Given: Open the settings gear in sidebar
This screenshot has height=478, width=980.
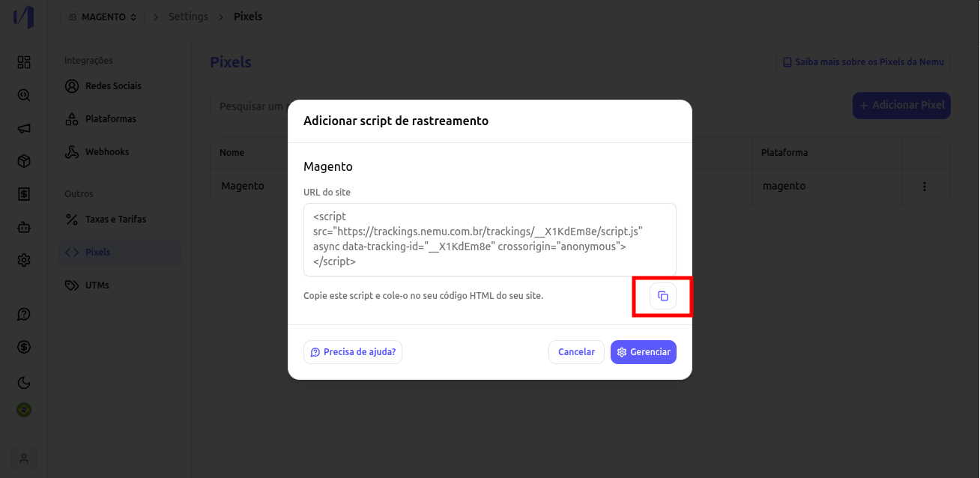Looking at the screenshot, I should click(24, 260).
